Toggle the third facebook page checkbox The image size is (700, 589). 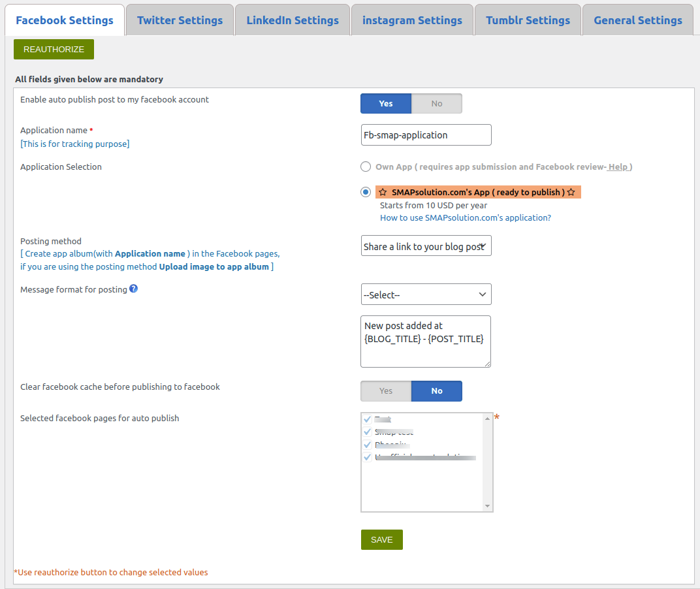tap(368, 445)
